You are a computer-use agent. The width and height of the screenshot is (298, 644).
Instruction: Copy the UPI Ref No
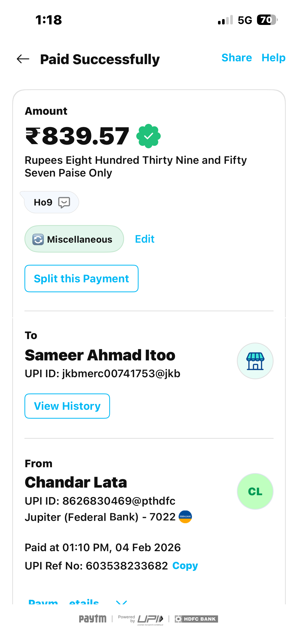click(x=185, y=566)
